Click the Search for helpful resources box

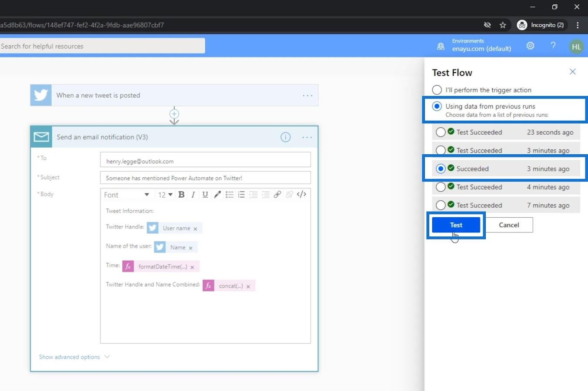[102, 46]
